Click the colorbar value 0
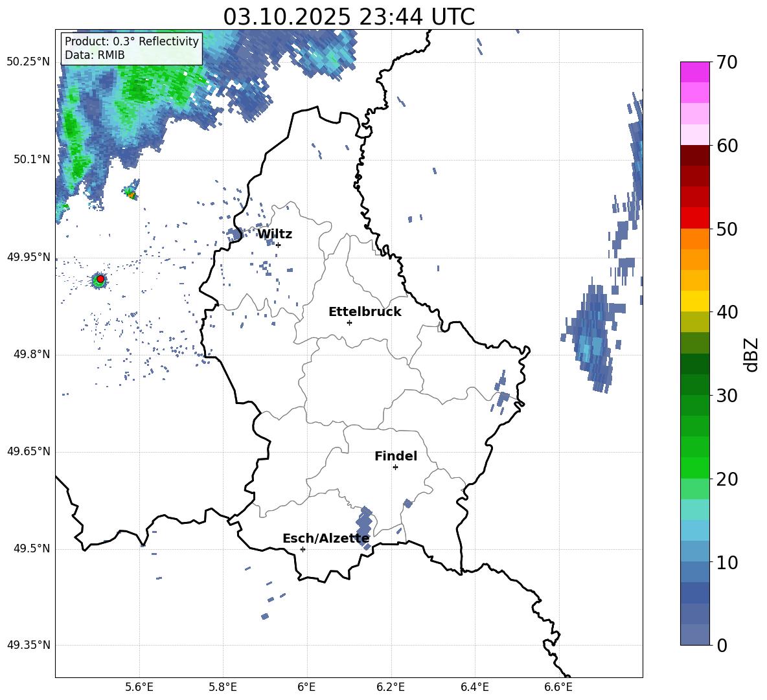 click(722, 645)
